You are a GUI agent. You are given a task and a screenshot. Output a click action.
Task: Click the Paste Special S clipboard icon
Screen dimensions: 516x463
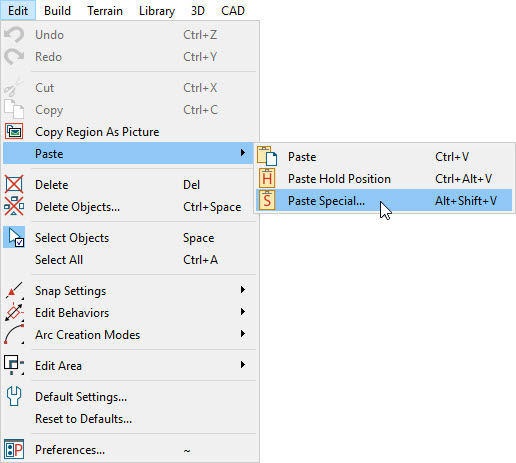[x=267, y=200]
